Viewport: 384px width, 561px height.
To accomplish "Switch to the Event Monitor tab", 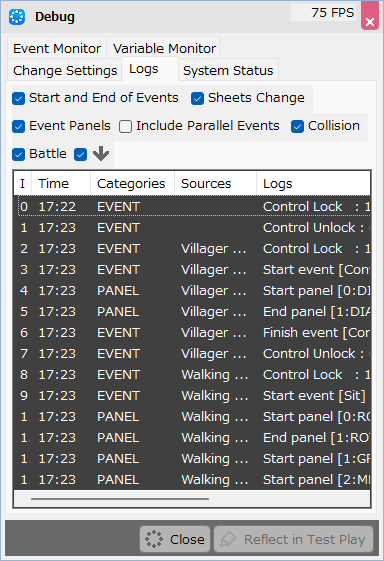I will (57, 48).
